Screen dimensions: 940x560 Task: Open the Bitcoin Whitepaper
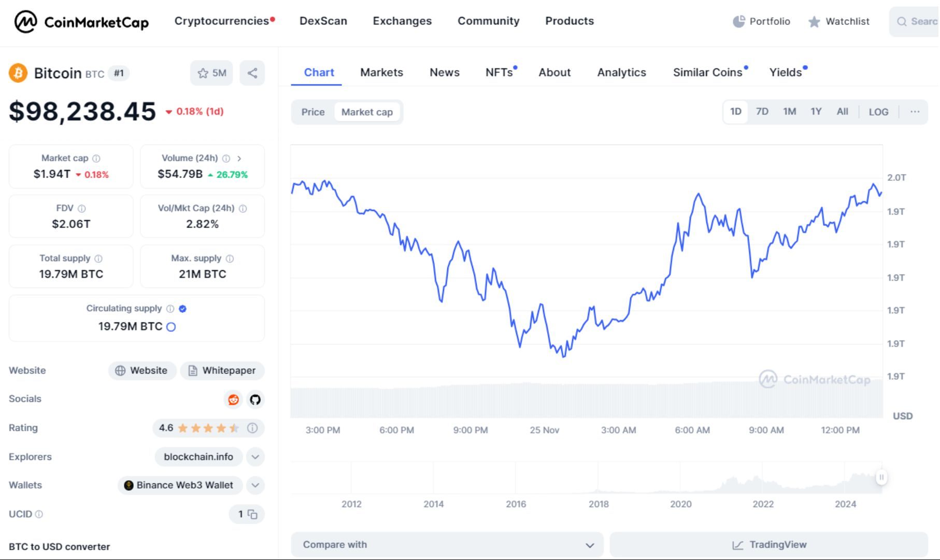pos(222,370)
